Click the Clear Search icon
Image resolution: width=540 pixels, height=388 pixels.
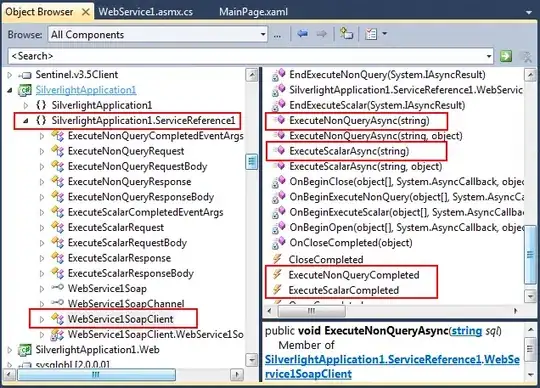click(526, 56)
